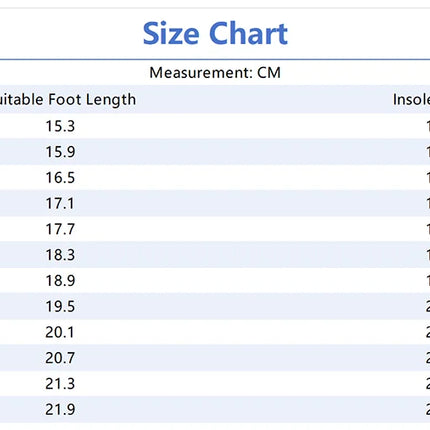This screenshot has height=430, width=430.
Task: Click the Size Chart title
Action: [x=215, y=33]
